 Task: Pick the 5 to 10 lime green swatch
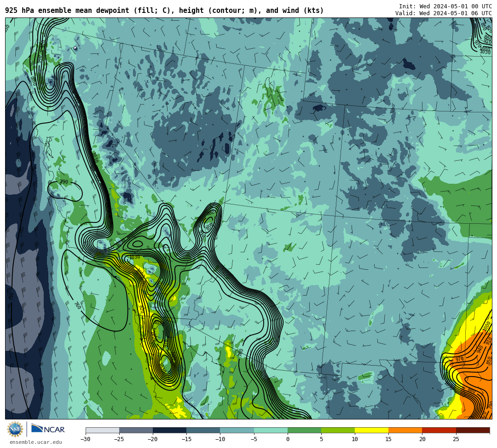coord(338,430)
